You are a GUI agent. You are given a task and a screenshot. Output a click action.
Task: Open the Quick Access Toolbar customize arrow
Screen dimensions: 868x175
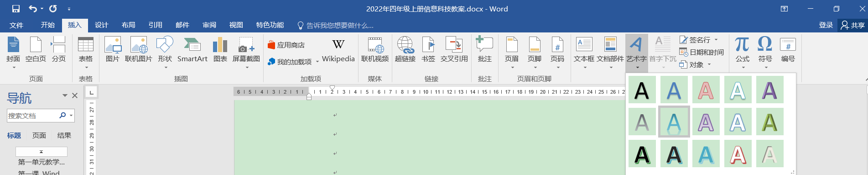point(69,9)
